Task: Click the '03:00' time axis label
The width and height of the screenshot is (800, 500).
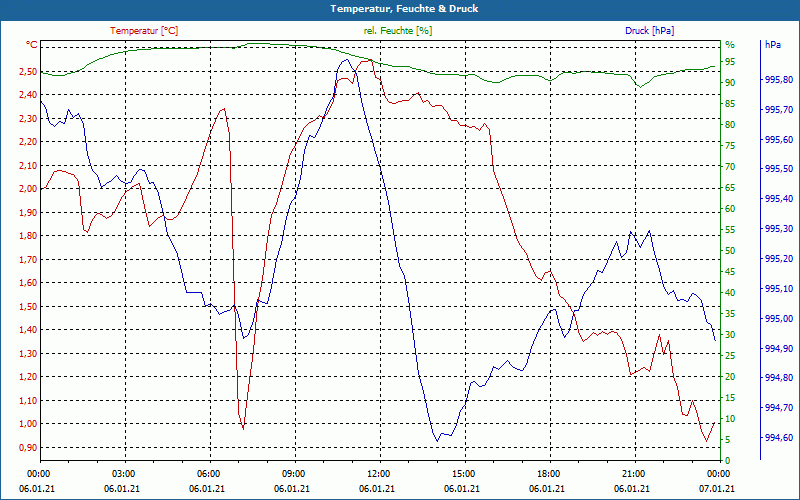Action: [122, 474]
